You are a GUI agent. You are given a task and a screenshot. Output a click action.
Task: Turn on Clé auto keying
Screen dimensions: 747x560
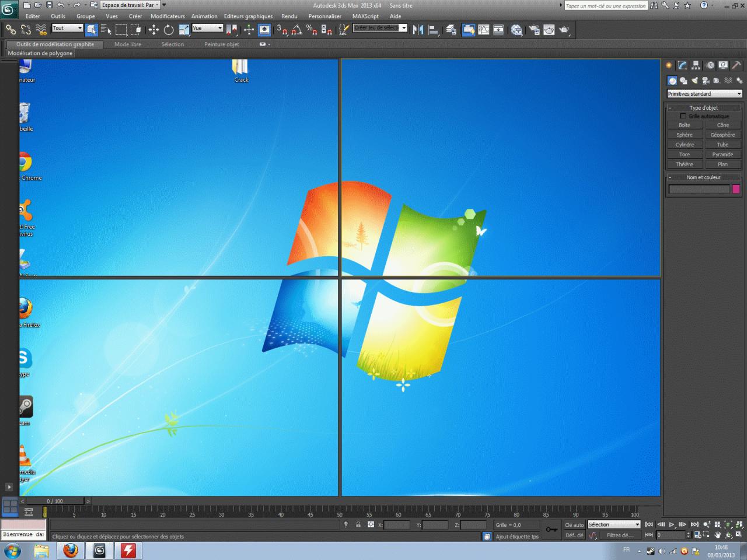point(574,525)
